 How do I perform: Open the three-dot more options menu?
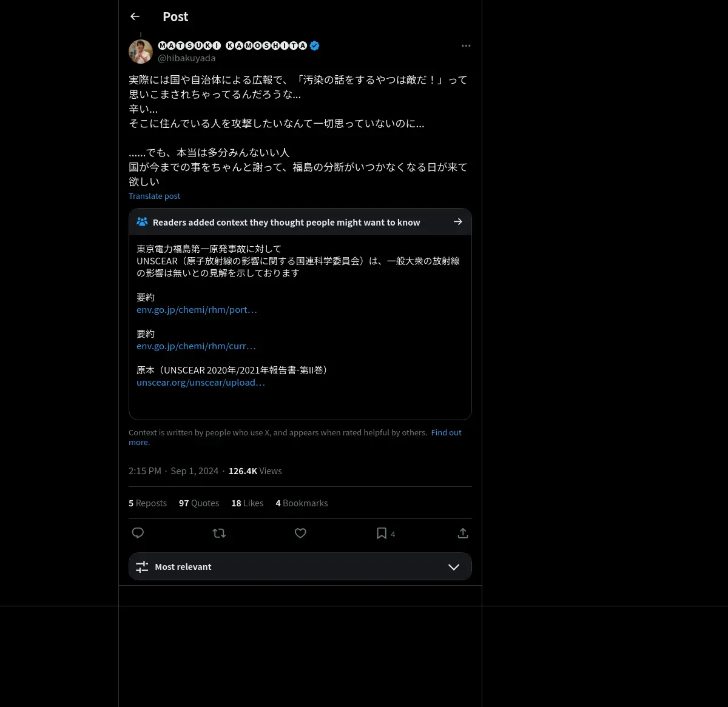tap(466, 45)
